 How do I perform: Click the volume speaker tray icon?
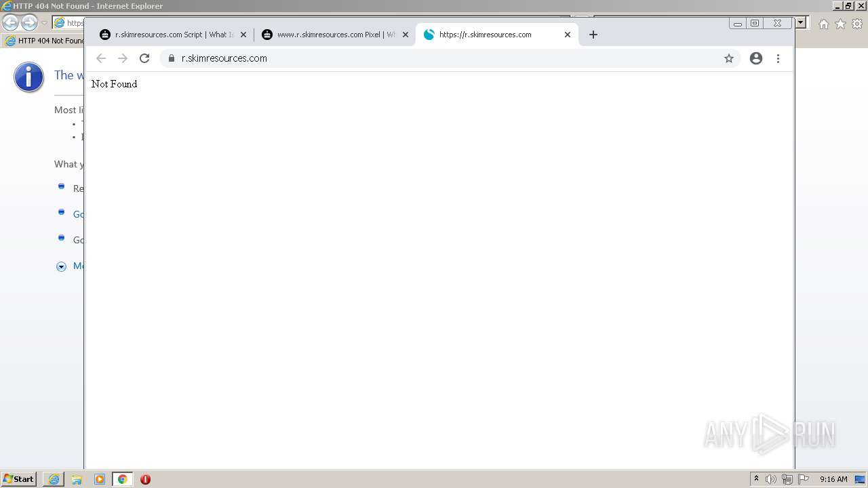coord(771,479)
